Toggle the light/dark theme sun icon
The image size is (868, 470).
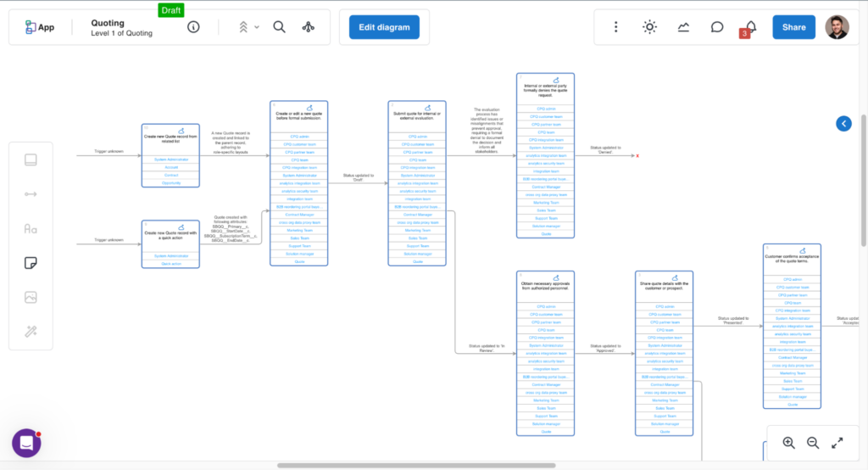pyautogui.click(x=649, y=27)
